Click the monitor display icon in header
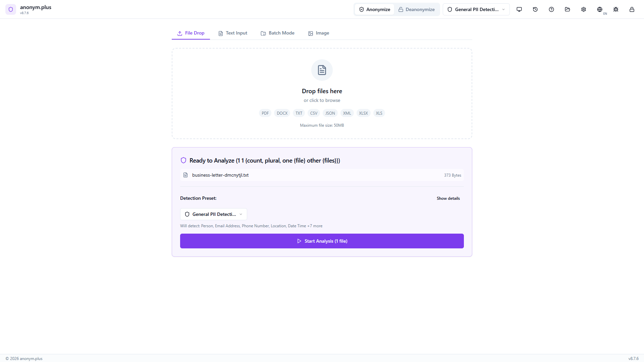Image resolution: width=644 pixels, height=362 pixels. [519, 9]
